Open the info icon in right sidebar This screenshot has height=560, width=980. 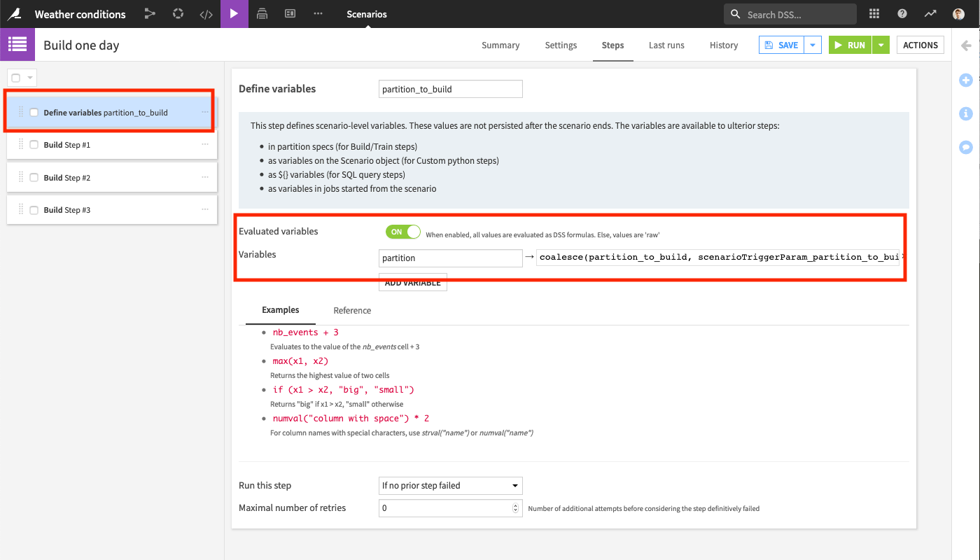(x=966, y=113)
